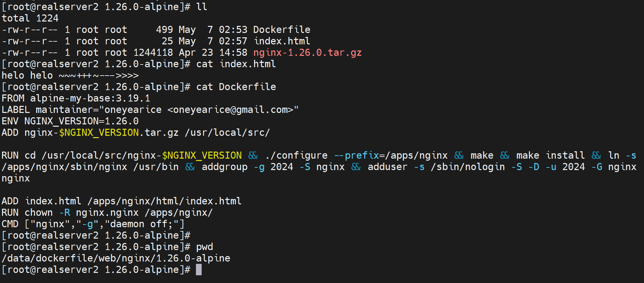Screen dimensions: 644x283
Task: Click the CMD line with "daemon off;"
Action: [93, 224]
